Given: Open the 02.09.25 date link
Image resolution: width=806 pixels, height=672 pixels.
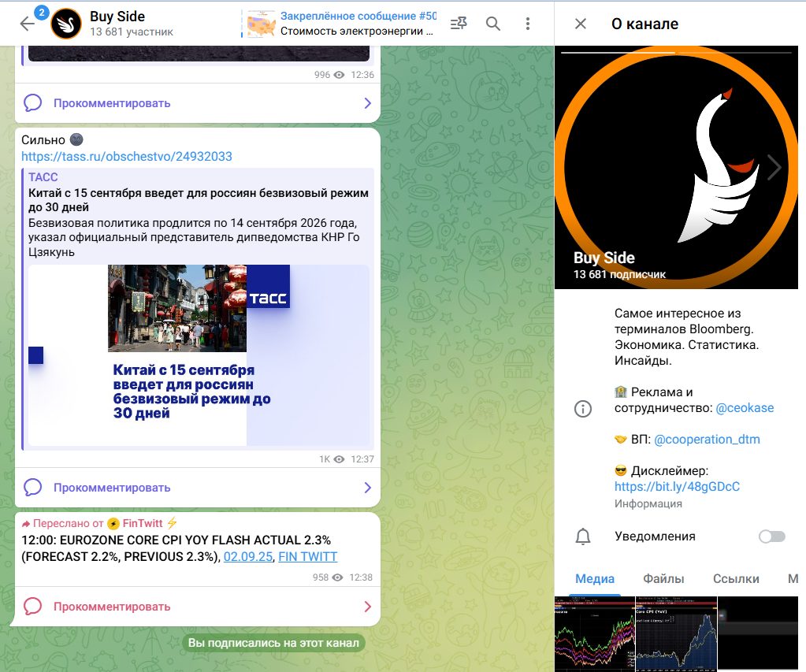Looking at the screenshot, I should pos(248,556).
